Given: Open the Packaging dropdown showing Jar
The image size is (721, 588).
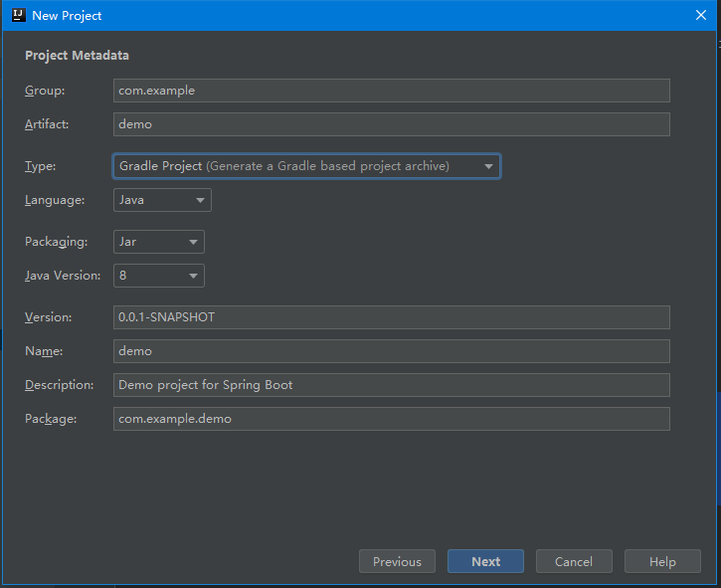Looking at the screenshot, I should tap(158, 242).
